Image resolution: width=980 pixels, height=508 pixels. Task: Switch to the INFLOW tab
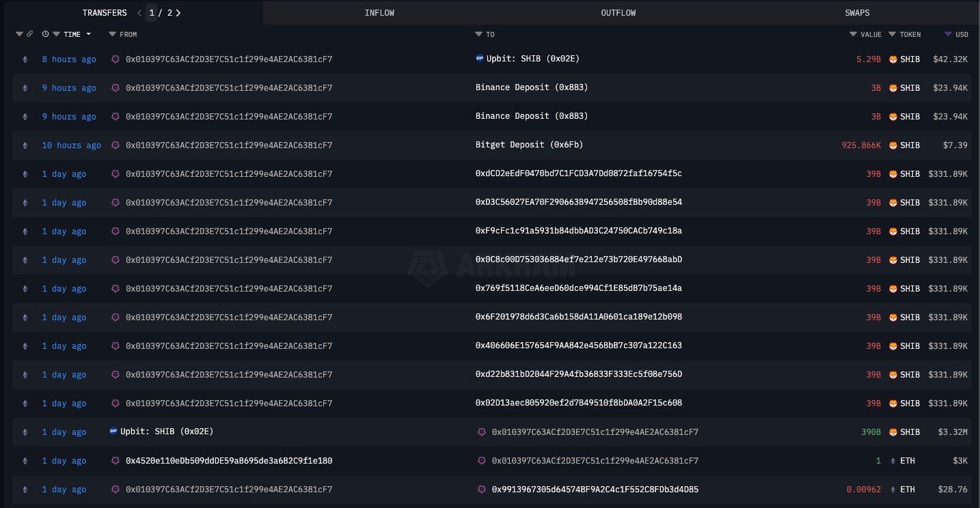click(379, 13)
